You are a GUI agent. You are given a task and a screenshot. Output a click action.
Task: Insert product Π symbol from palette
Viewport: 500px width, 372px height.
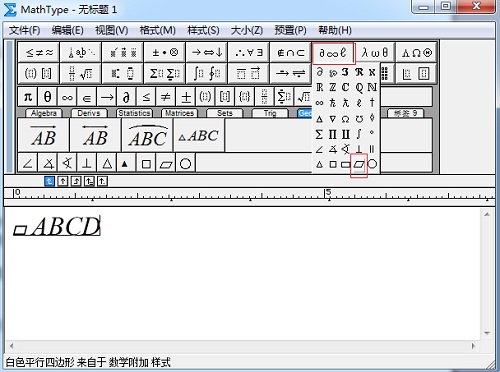pyautogui.click(x=333, y=134)
